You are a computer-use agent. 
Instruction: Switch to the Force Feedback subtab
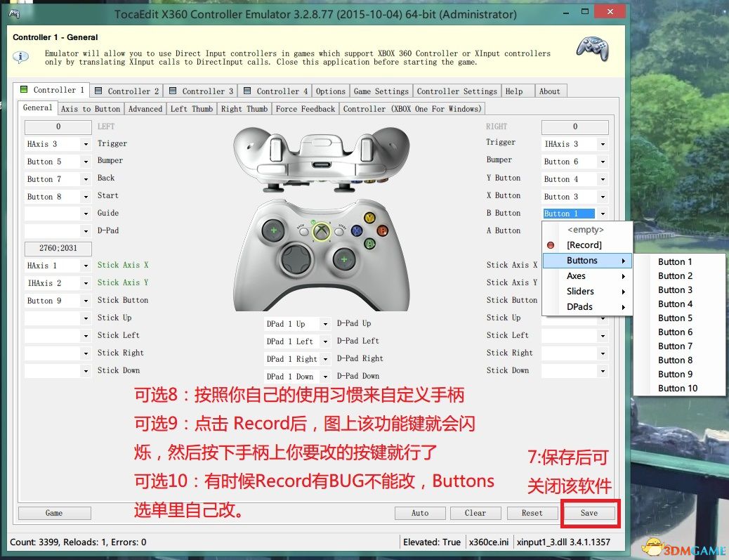point(305,109)
